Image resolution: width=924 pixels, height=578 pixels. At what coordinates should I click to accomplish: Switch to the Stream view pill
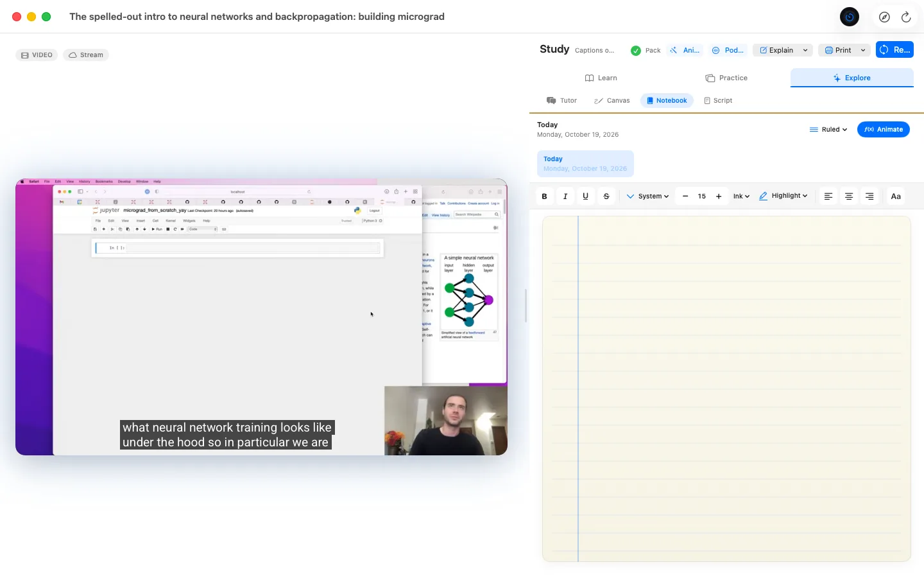click(x=86, y=55)
